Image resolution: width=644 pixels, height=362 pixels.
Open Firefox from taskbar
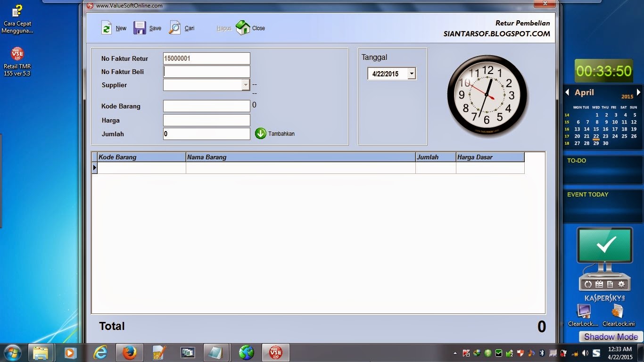[x=129, y=353]
